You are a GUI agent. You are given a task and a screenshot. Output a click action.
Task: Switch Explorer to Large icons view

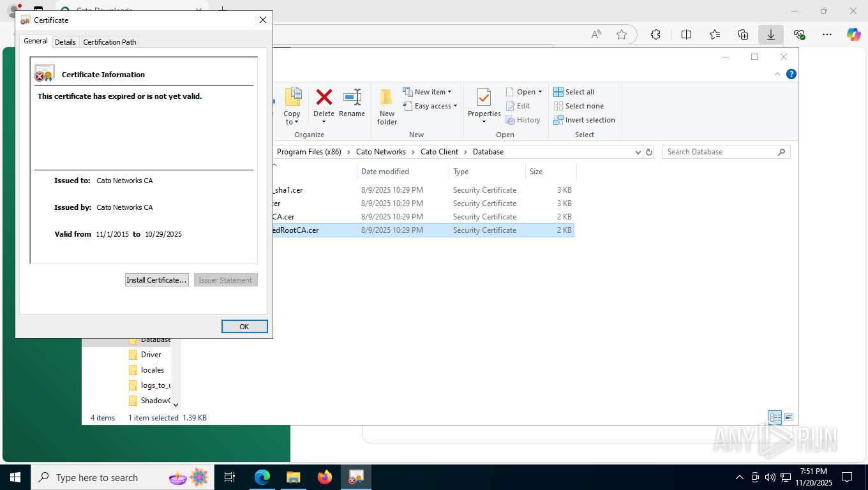(x=789, y=418)
